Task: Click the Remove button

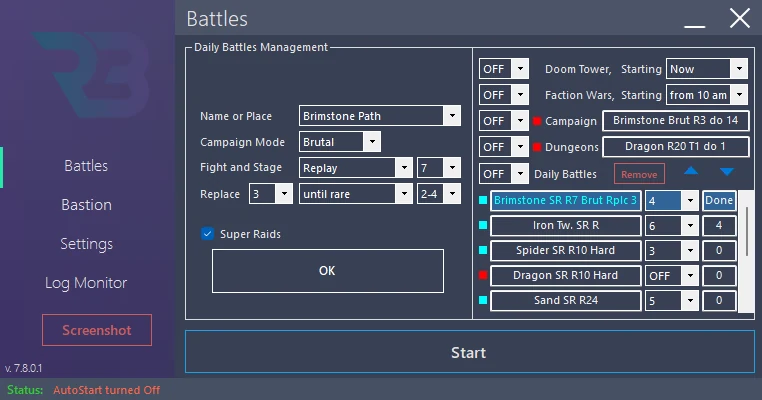Action: pyautogui.click(x=639, y=174)
